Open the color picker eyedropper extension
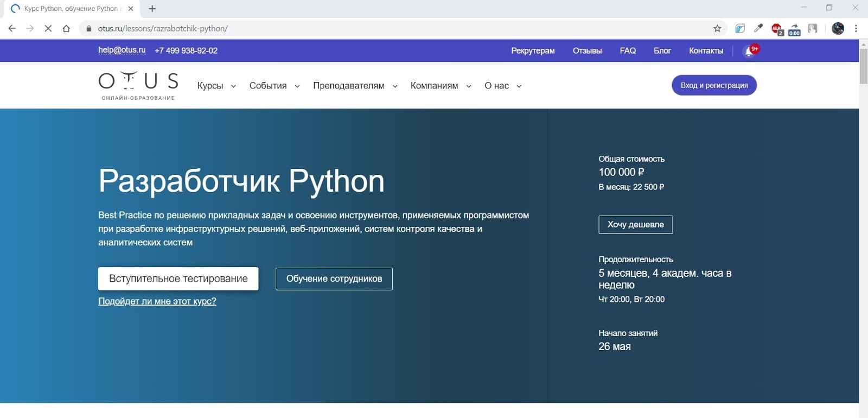 coord(758,28)
